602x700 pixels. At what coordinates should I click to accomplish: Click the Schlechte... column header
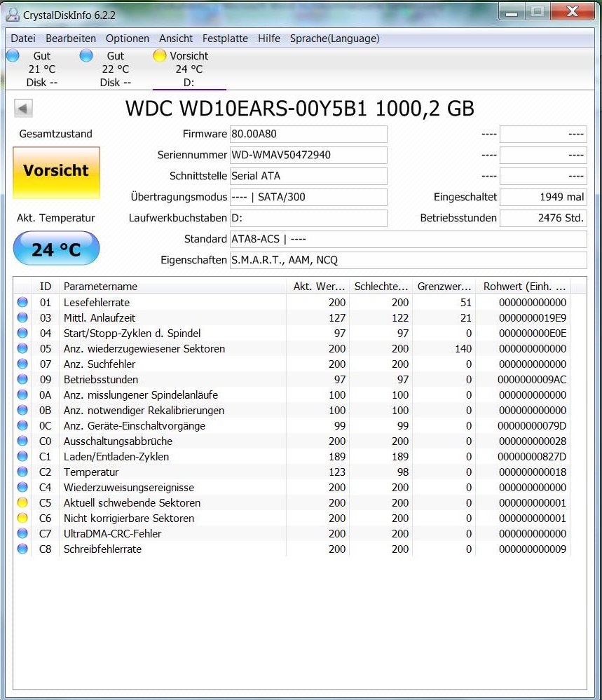381,286
